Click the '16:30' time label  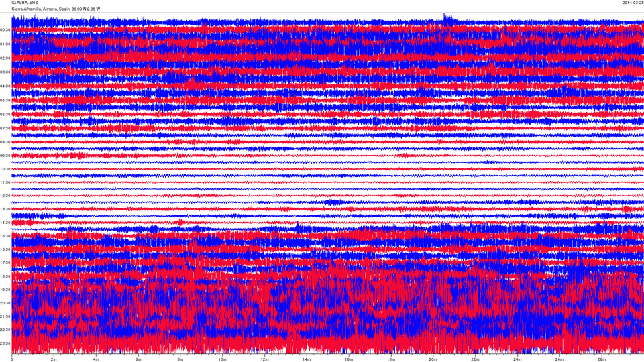pyautogui.click(x=5, y=249)
